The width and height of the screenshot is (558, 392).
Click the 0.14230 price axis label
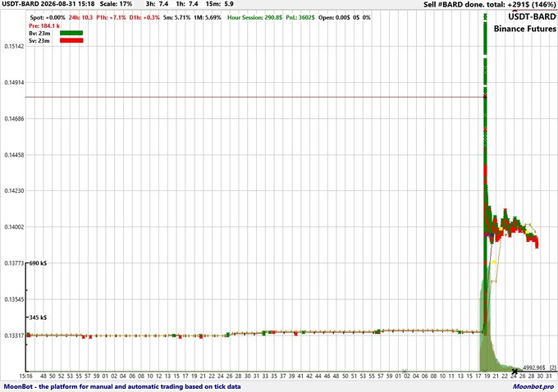pyautogui.click(x=14, y=190)
